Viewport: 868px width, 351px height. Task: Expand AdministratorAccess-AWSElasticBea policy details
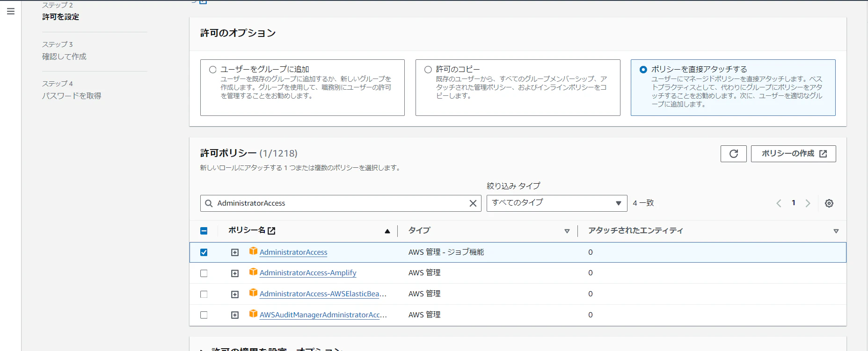tap(235, 294)
